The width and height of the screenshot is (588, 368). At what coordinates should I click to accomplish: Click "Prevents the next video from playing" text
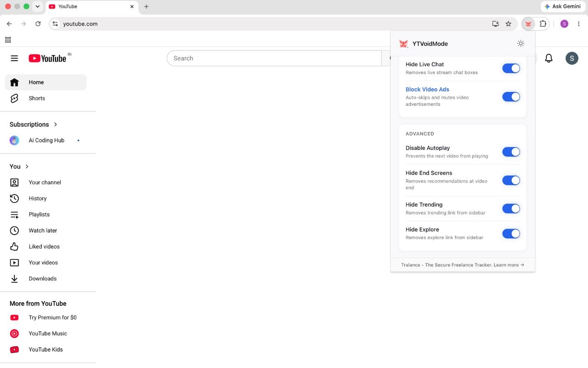(x=447, y=156)
